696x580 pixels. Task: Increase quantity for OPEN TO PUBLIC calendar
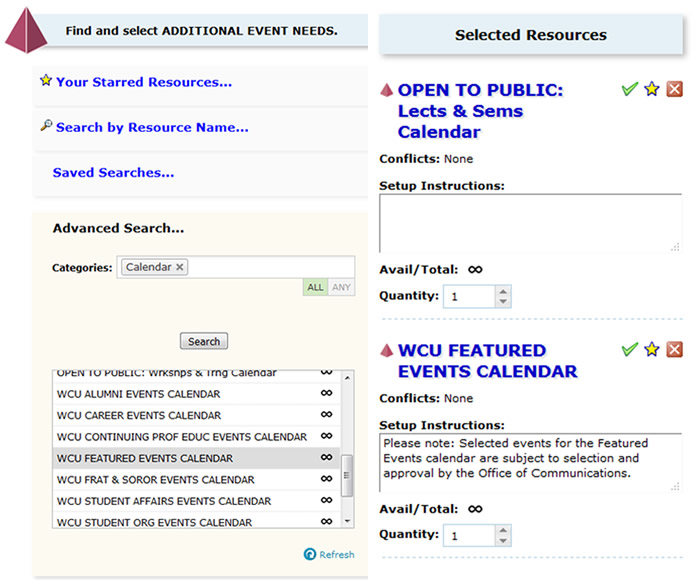tap(503, 291)
